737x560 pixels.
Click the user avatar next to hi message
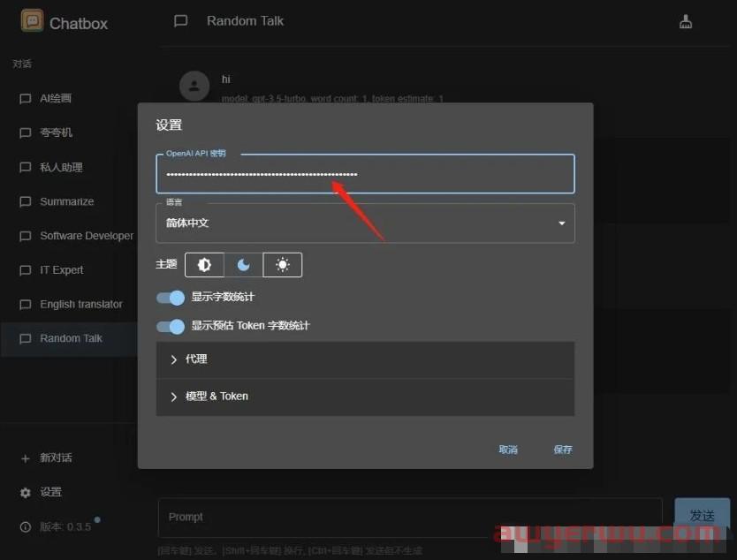click(x=194, y=86)
